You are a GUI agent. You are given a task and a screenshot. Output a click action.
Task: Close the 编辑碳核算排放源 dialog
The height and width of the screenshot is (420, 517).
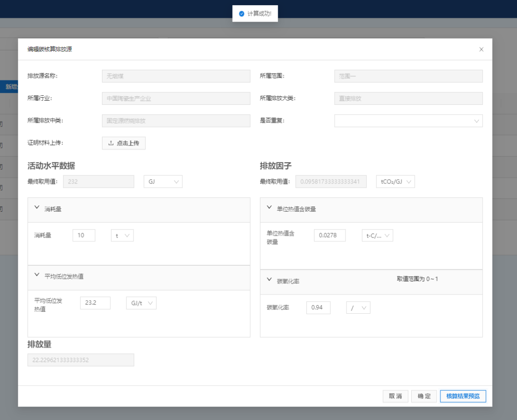point(481,49)
